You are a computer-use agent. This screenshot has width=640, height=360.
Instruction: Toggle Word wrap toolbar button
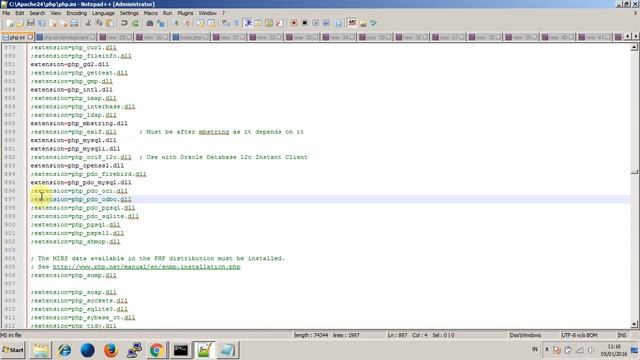click(225, 23)
